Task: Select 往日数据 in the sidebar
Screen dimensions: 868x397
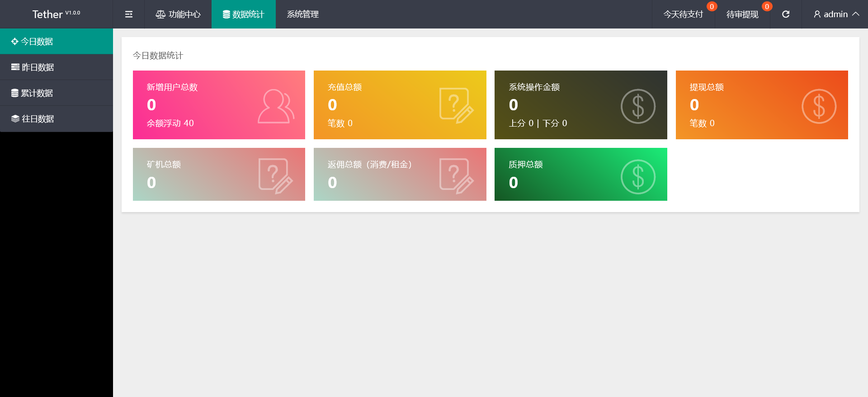Action: (38, 119)
